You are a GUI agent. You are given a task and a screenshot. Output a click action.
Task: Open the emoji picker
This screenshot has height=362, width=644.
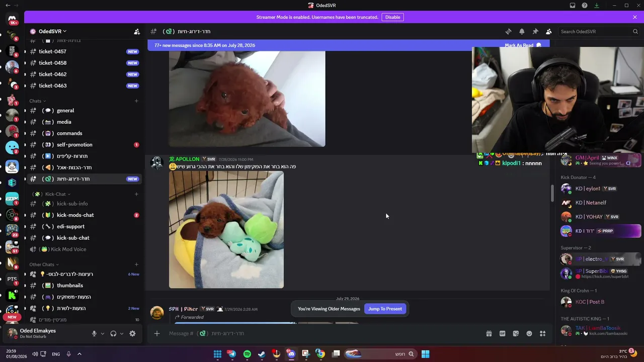point(529,333)
